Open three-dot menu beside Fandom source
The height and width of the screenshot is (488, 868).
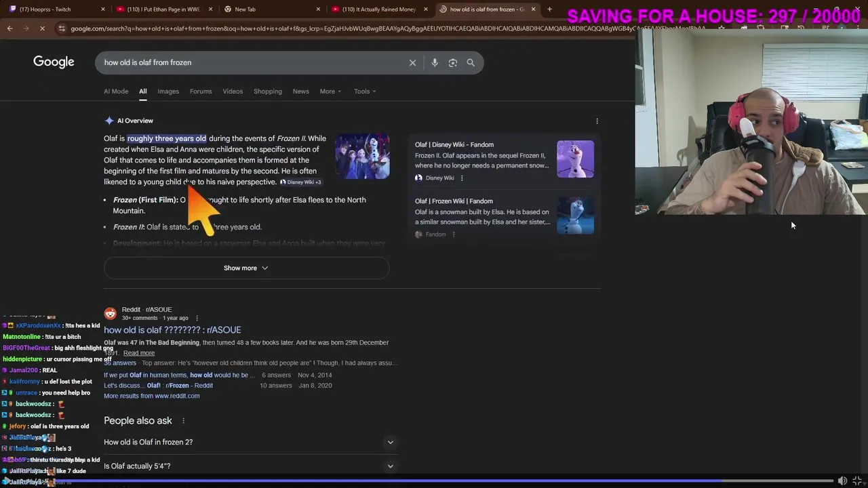pos(454,235)
